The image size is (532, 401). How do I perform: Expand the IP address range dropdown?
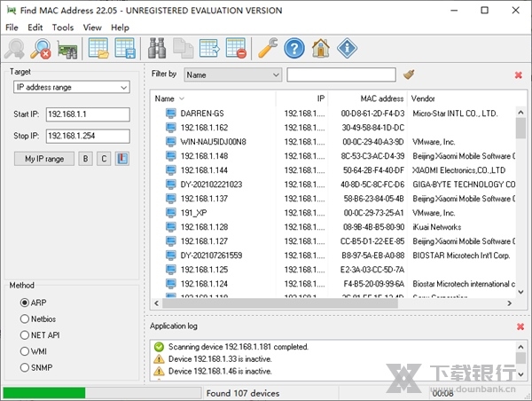[x=122, y=88]
